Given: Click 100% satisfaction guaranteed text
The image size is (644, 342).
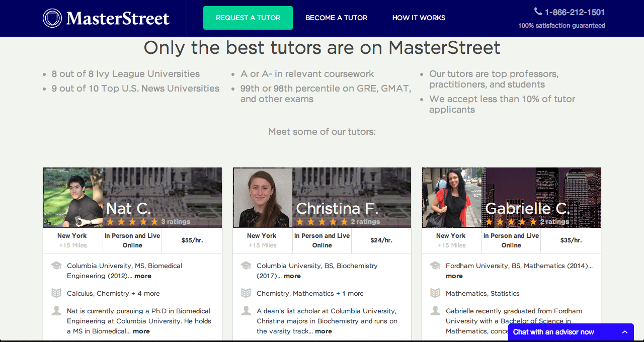Looking at the screenshot, I should 561,26.
